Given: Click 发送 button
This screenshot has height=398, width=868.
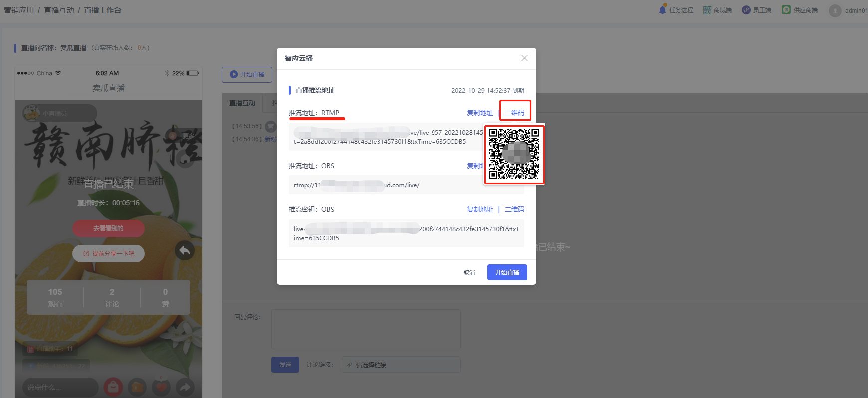Looking at the screenshot, I should click(285, 365).
